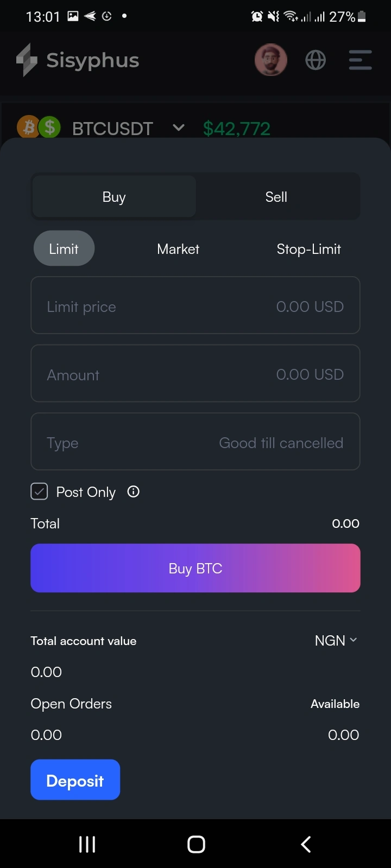
Task: Click the blue Deposit button
Action: [x=75, y=780]
